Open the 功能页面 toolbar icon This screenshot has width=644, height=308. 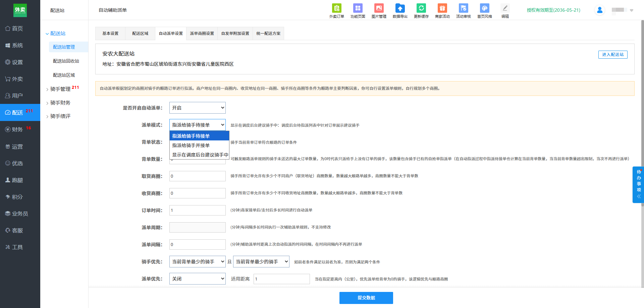coord(358,11)
